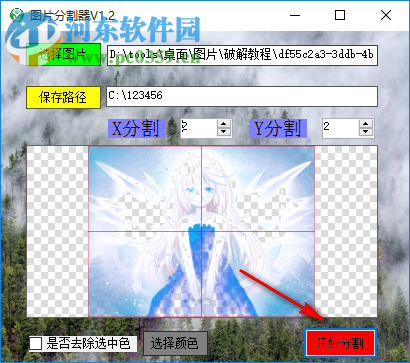Minimize the 图片分割器 window

click(295, 15)
